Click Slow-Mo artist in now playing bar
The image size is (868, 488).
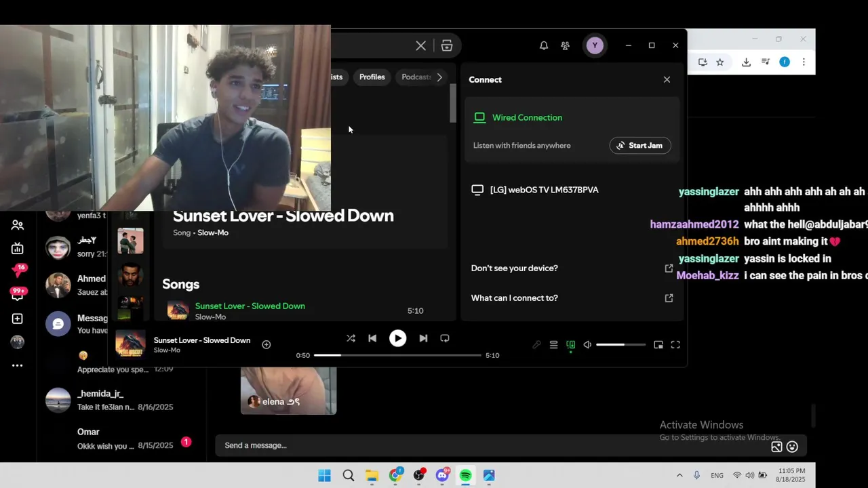click(x=167, y=350)
